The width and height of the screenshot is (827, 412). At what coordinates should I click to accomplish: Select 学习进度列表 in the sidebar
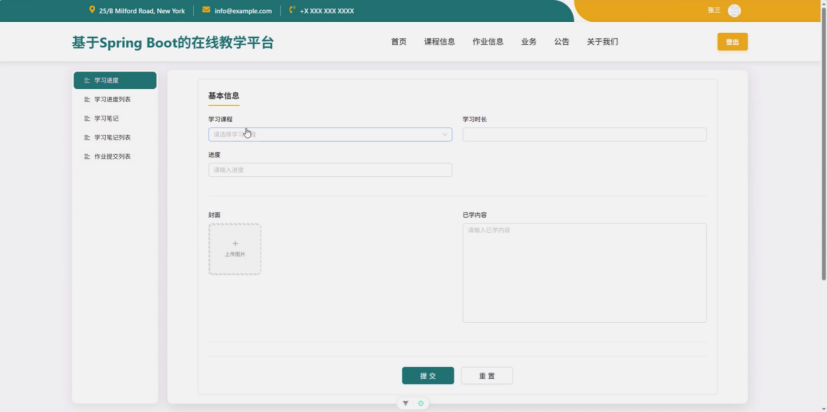(x=115, y=100)
